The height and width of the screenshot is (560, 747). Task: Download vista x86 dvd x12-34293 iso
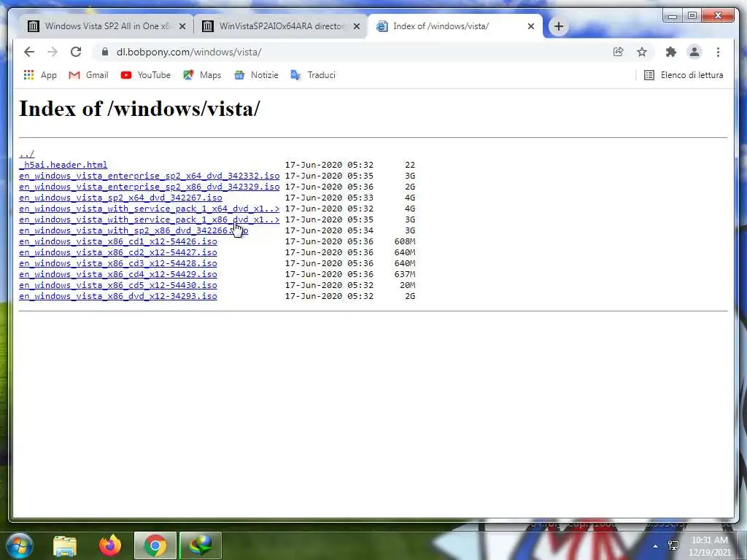tap(118, 296)
